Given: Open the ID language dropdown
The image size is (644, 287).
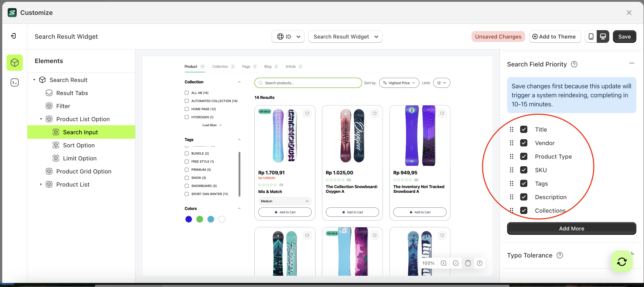Looking at the screenshot, I should (x=288, y=36).
